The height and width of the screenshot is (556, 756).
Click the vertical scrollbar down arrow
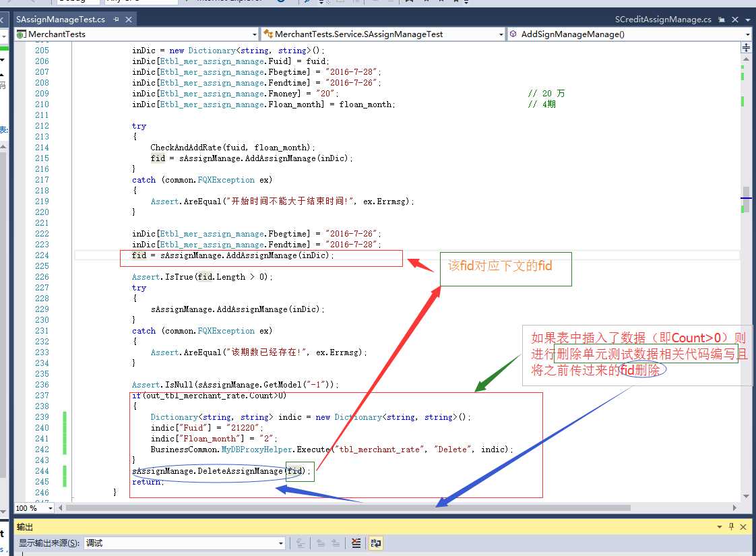point(746,496)
